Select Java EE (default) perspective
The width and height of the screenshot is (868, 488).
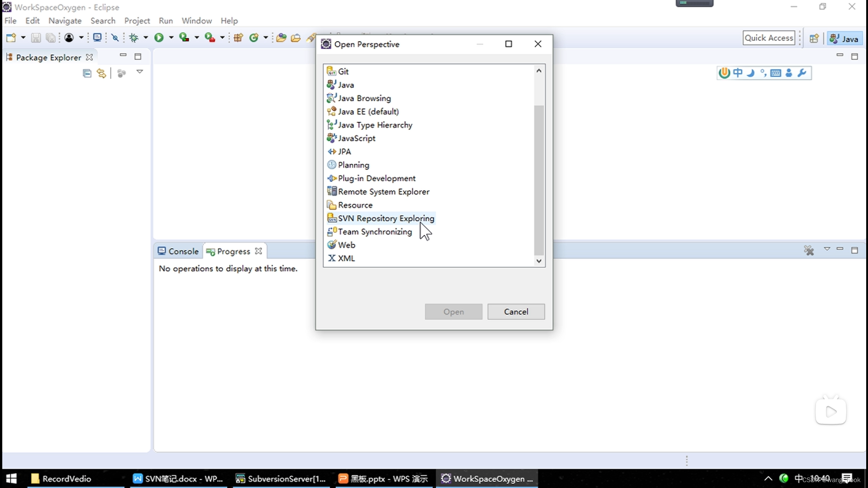363,112
